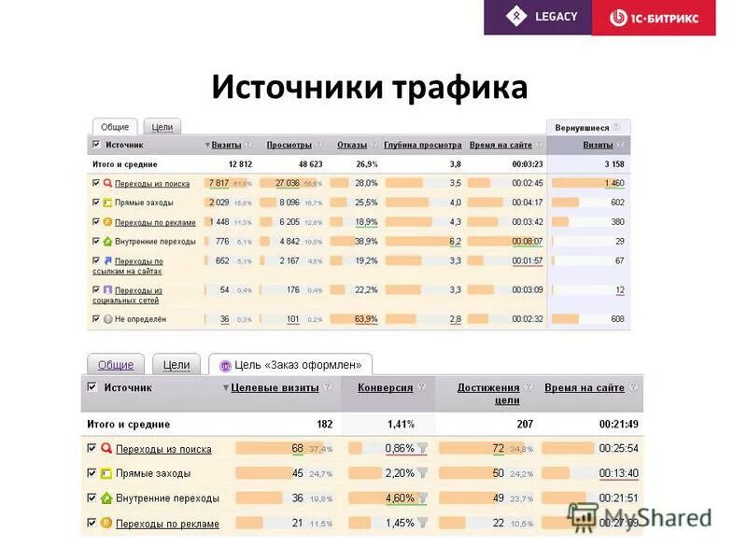Viewport: 747px width, 560px height.
Task: Toggle the master Источник checkbox in lower table
Action: click(x=91, y=387)
